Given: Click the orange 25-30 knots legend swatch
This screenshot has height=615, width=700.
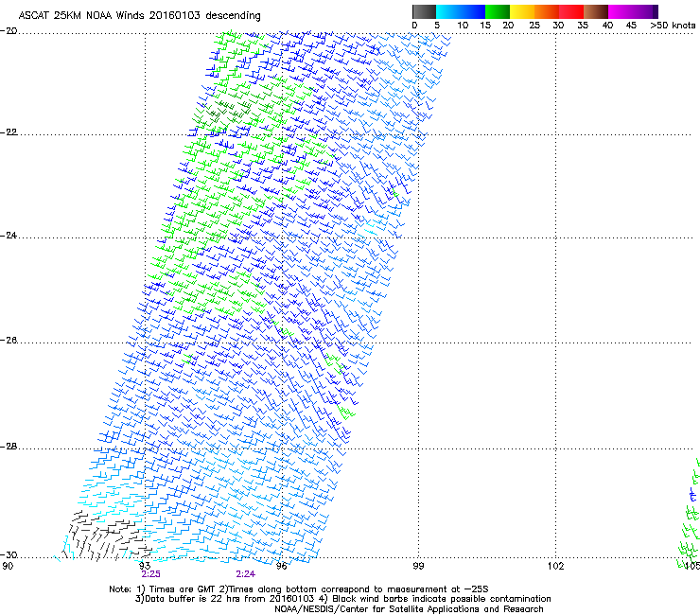Looking at the screenshot, I should (547, 11).
